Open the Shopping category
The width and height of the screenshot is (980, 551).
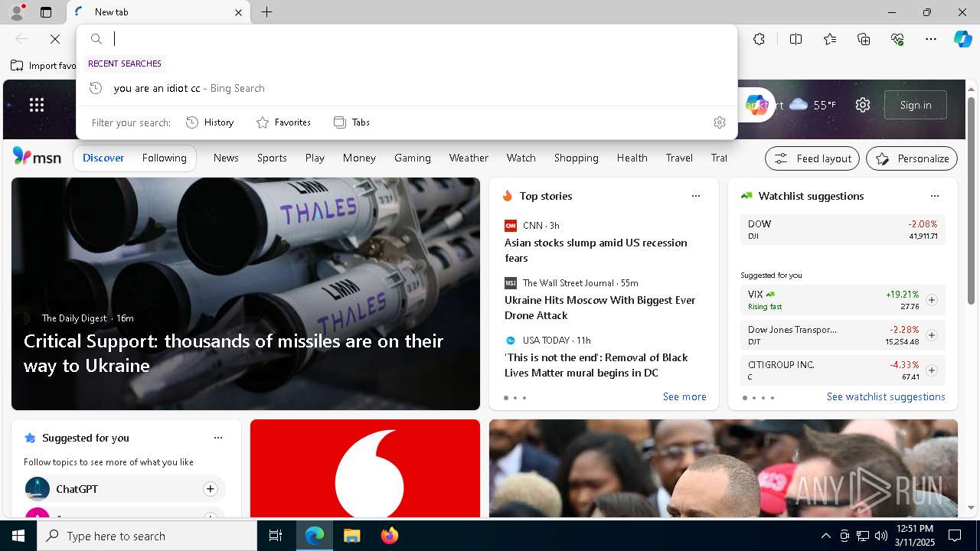pyautogui.click(x=576, y=158)
